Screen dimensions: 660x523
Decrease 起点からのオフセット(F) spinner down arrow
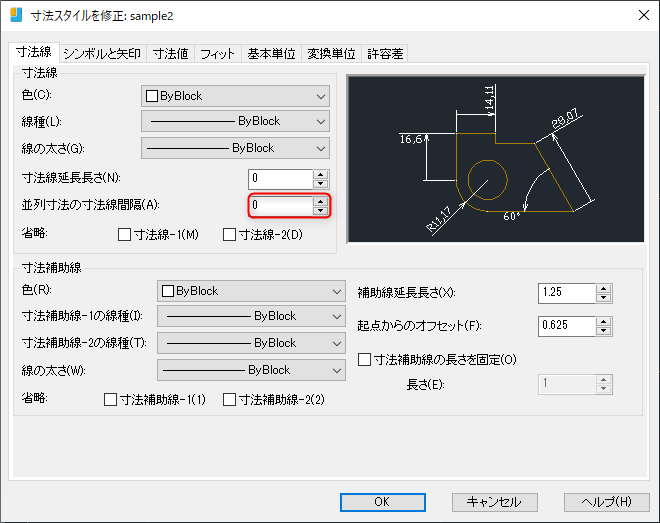(x=604, y=331)
